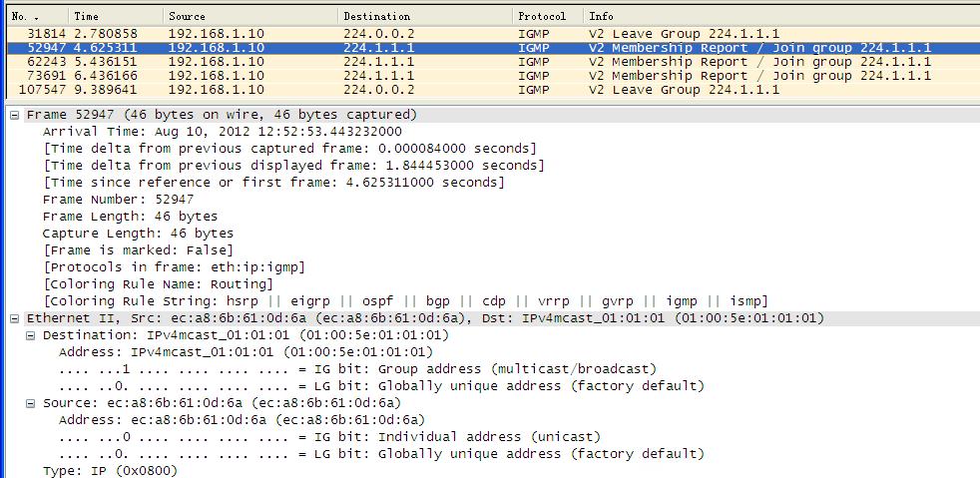Click the Time column header
Image resolution: width=980 pixels, height=478 pixels.
coord(115,16)
